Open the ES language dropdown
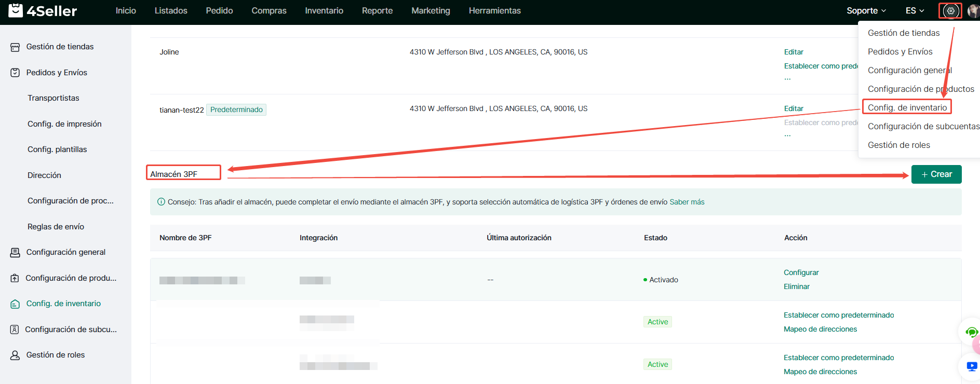 [915, 11]
